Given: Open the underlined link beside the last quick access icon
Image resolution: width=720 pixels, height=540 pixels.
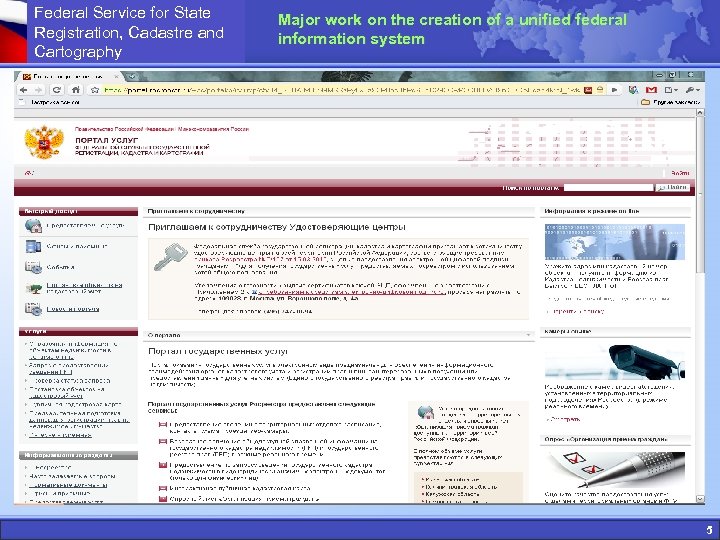Looking at the screenshot, I should coord(73,309).
